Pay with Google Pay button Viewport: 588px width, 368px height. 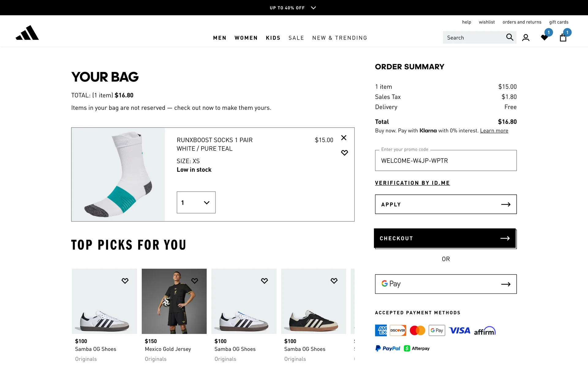(x=446, y=284)
